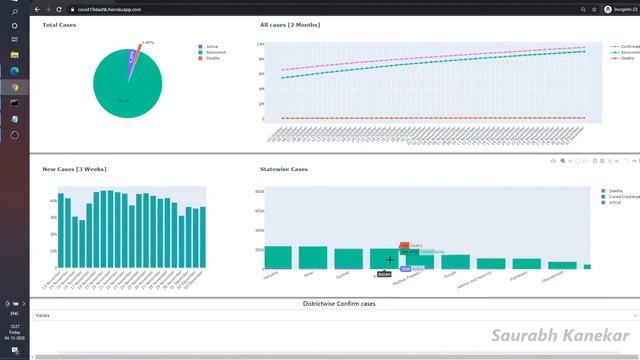The image size is (640, 360).
Task: Open Cortana circle icon on taskbar
Action: tap(15, 26)
